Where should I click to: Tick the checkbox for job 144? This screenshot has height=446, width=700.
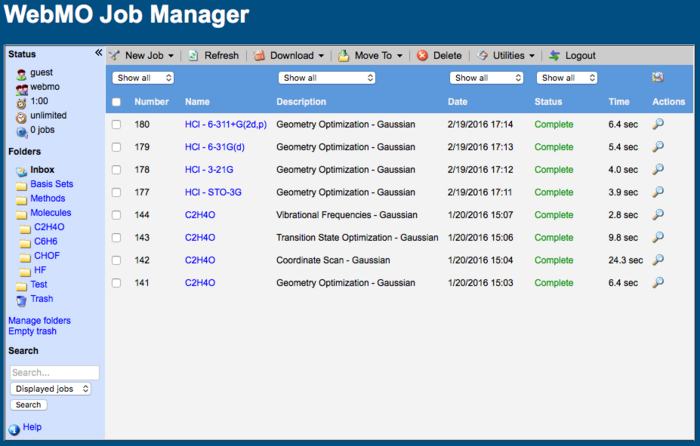[x=116, y=215]
